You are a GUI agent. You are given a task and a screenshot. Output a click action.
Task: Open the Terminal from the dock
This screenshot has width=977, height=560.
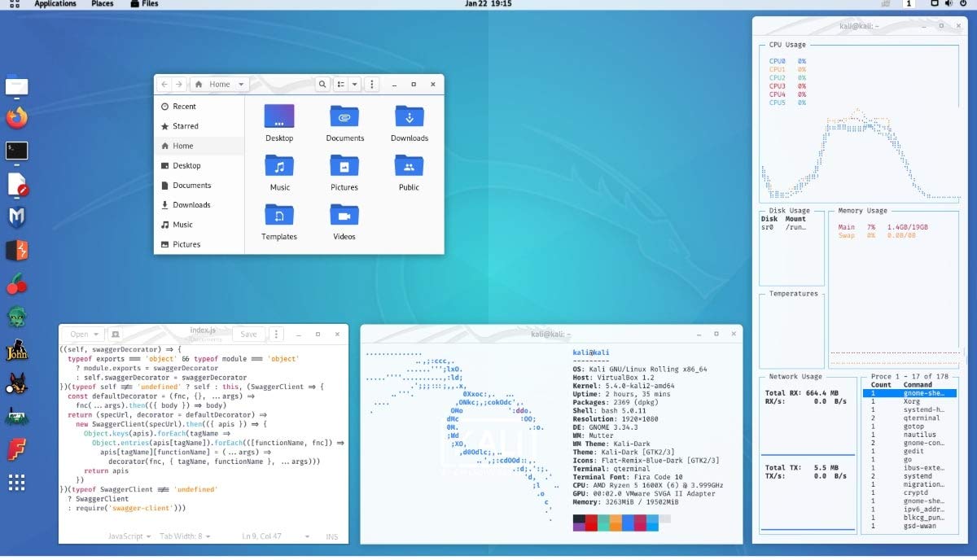16,151
